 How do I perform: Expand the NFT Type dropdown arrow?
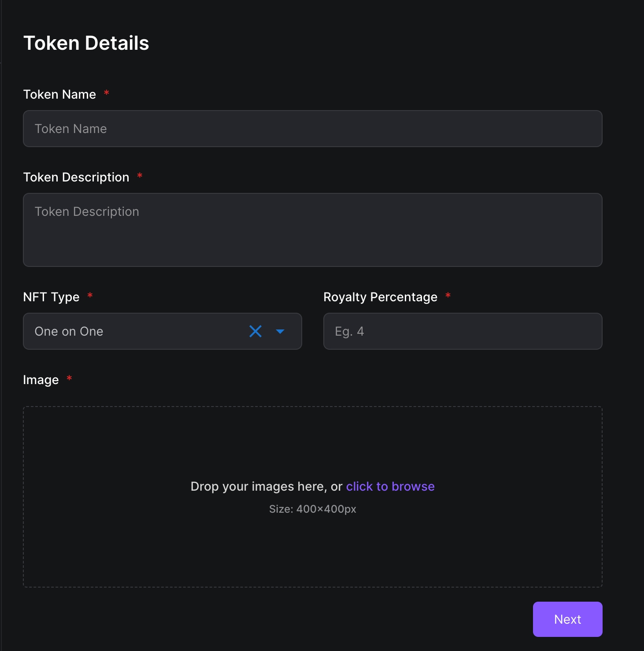coord(280,331)
